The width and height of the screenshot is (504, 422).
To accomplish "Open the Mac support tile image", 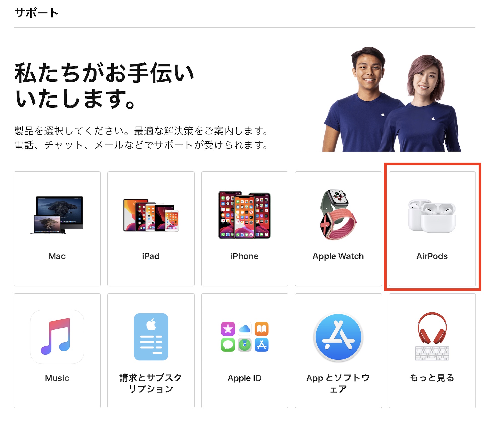I will (57, 215).
